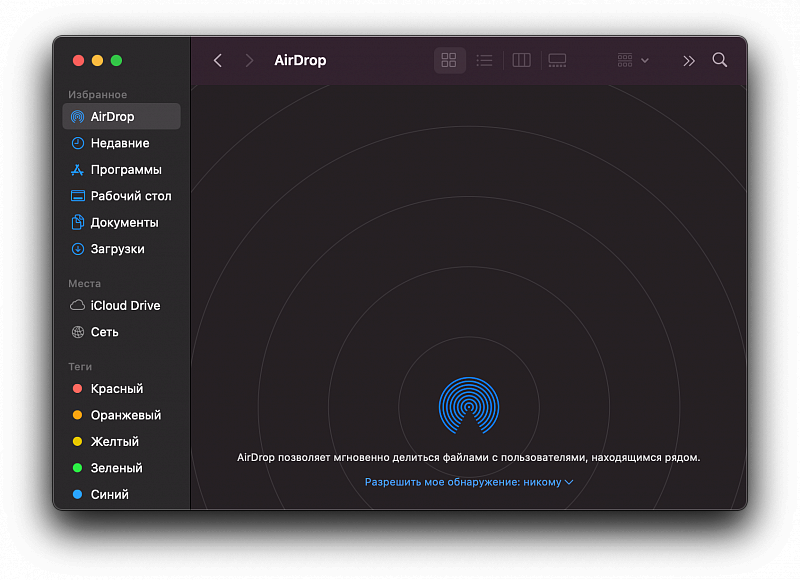
Task: Open the Документы folder
Action: click(124, 223)
